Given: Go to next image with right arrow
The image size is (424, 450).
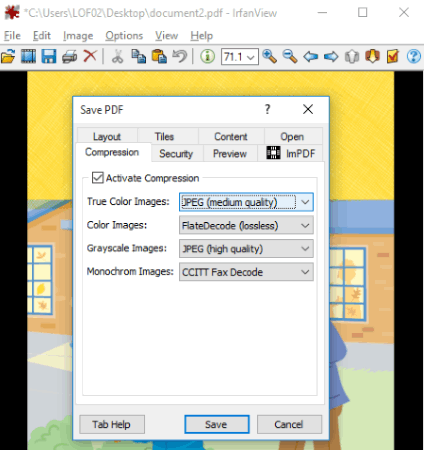Looking at the screenshot, I should coord(331,57).
